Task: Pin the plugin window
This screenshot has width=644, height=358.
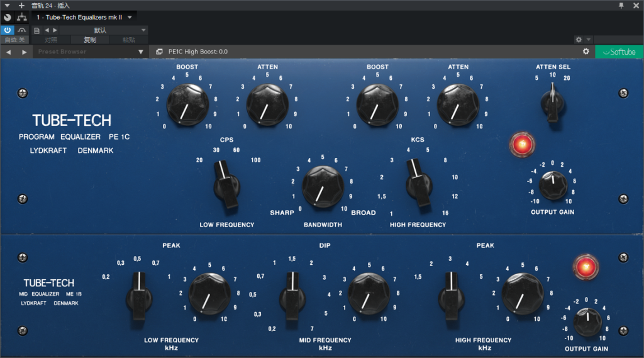Action: (x=621, y=5)
